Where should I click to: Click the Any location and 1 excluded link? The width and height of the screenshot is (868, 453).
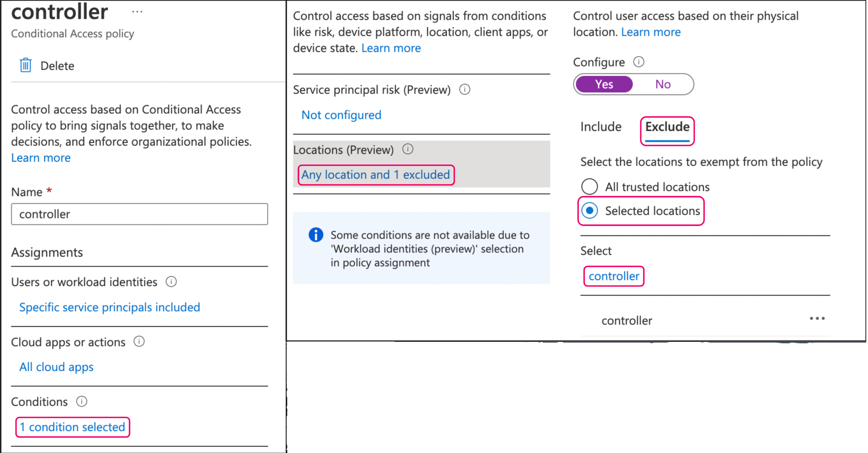pos(376,175)
